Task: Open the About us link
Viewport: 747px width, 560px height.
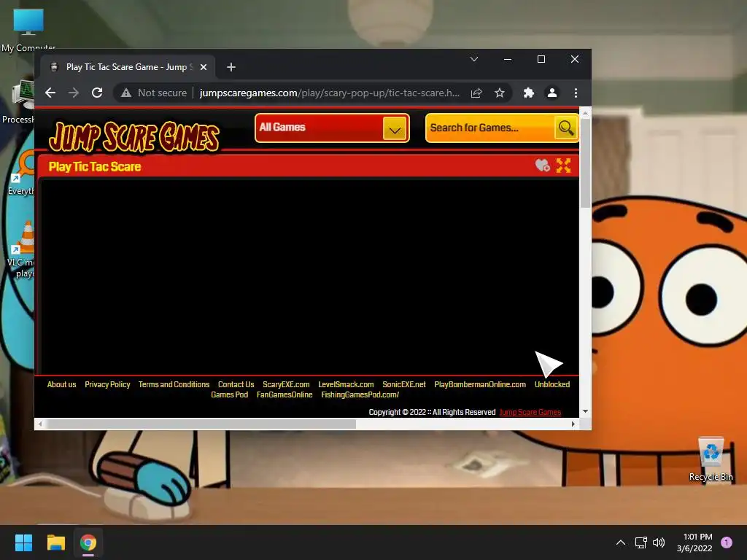Action: (x=61, y=384)
